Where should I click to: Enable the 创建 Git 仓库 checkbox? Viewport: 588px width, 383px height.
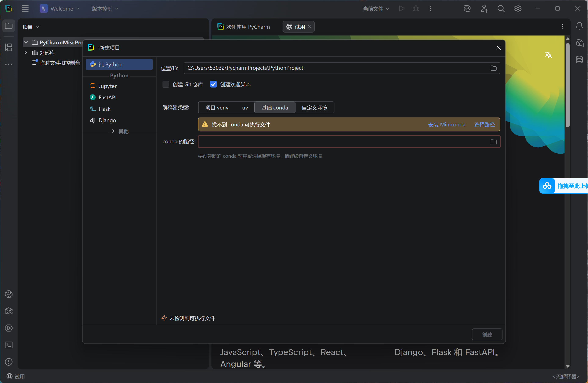(x=166, y=84)
